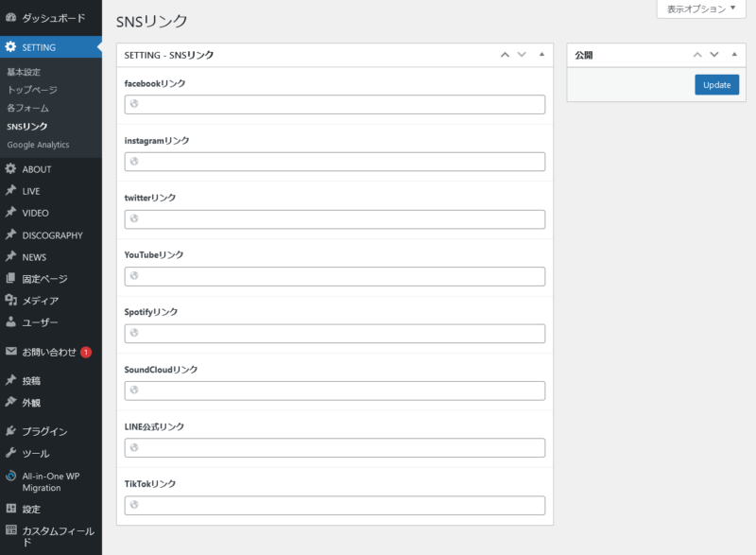The image size is (756, 555).
Task: Click the envelope contact icon
Action: tap(11, 352)
